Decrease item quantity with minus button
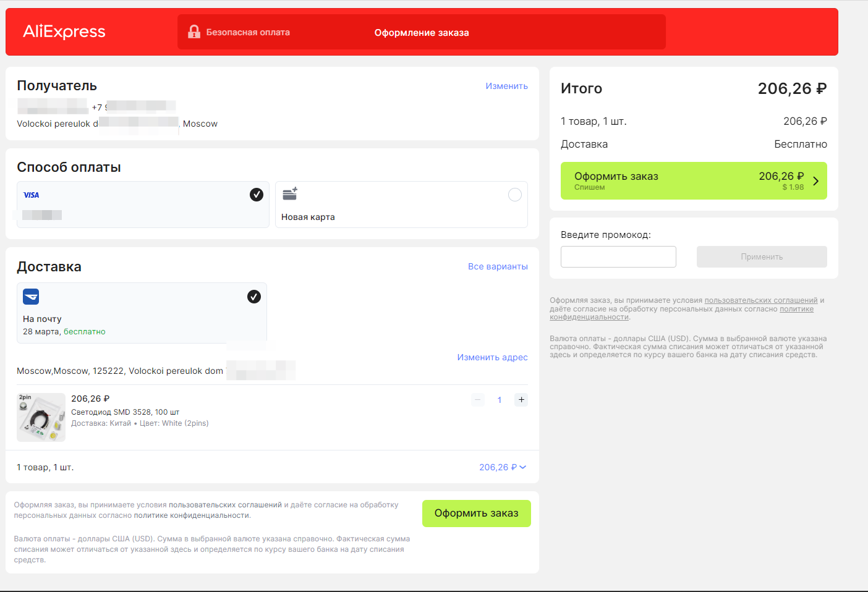 [478, 400]
